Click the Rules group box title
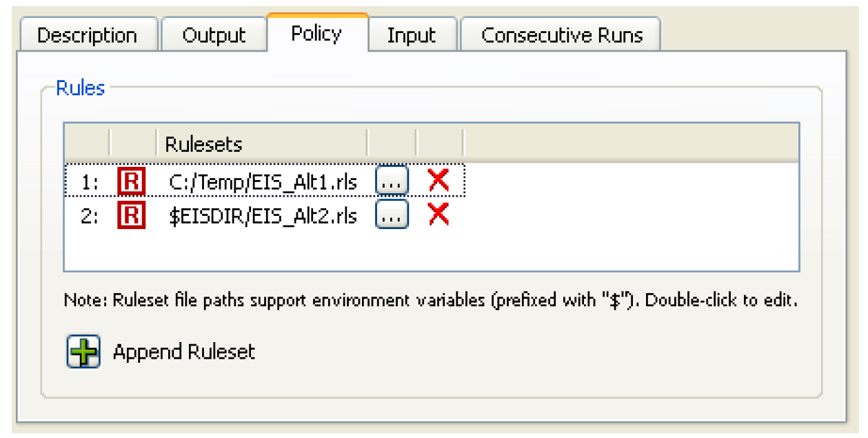The width and height of the screenshot is (868, 438). [81, 88]
